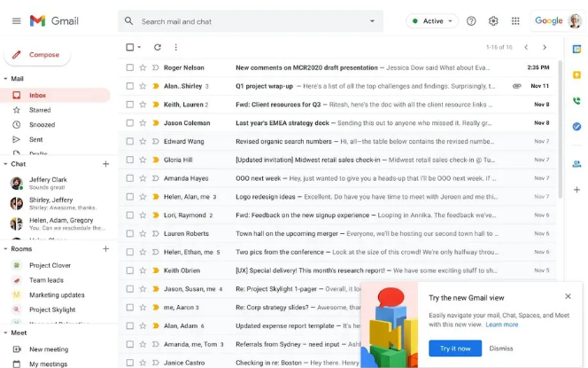Toggle importance marker on Edward Wang email
Image resolution: width=588 pixels, height=368 pixels.
[x=156, y=141]
